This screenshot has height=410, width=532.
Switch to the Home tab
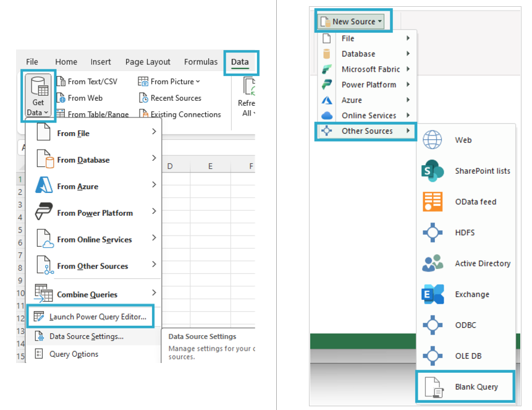[x=66, y=62]
